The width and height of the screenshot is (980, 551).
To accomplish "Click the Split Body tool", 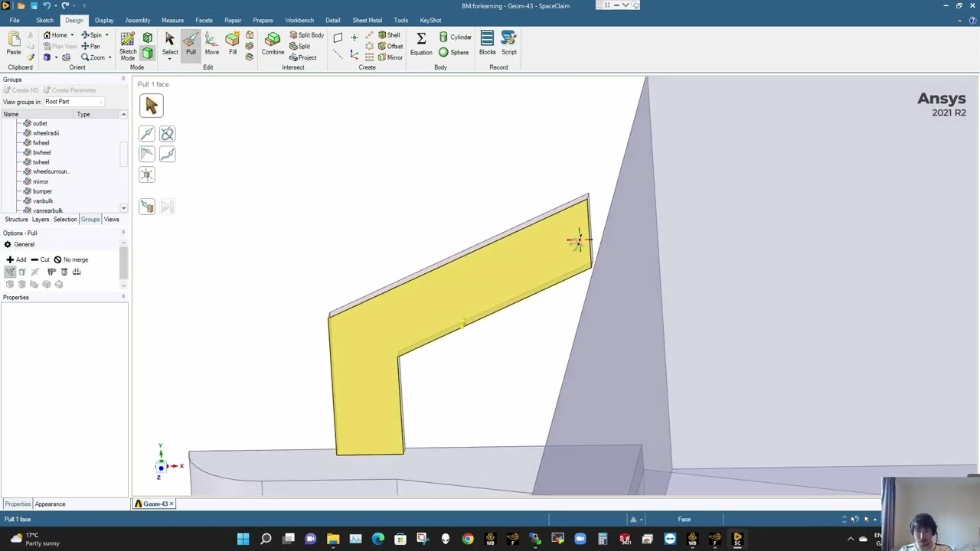I will point(306,35).
